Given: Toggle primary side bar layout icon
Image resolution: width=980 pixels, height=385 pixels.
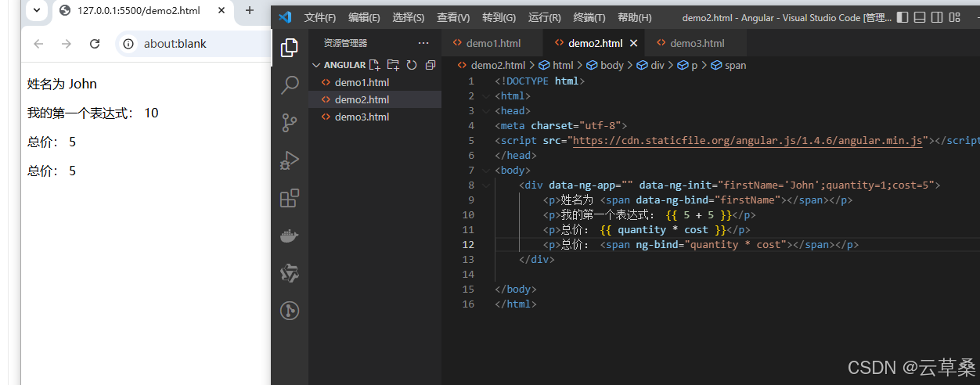Looking at the screenshot, I should click(903, 17).
